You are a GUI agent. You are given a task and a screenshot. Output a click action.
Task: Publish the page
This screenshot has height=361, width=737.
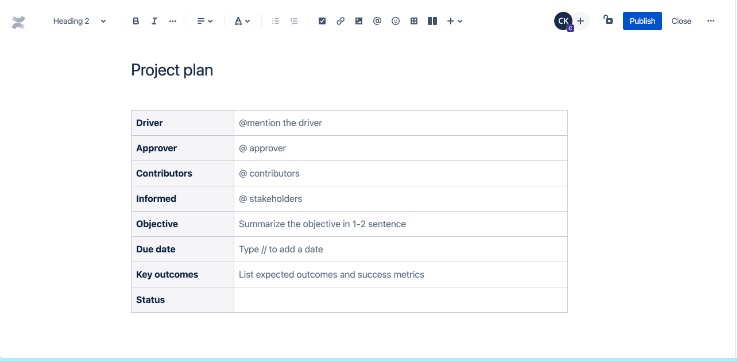coord(642,21)
